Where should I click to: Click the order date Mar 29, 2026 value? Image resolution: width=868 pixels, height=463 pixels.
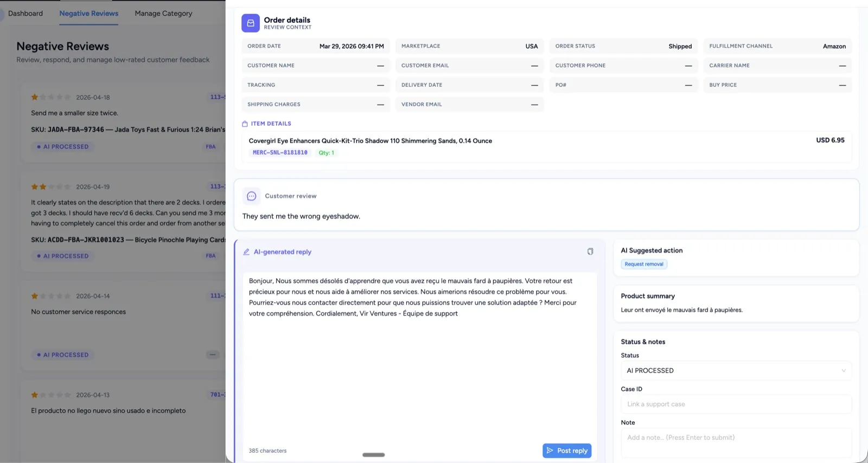tap(352, 46)
